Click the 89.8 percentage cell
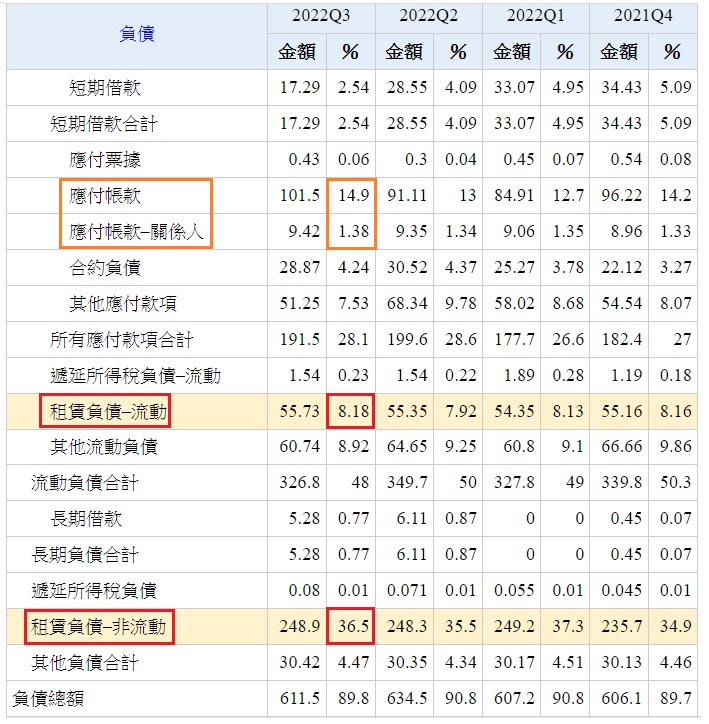Viewport: 709px width, 724px height. click(x=353, y=699)
